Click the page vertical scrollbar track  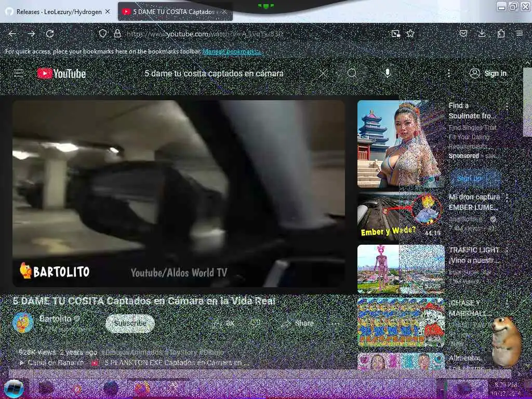[528, 217]
